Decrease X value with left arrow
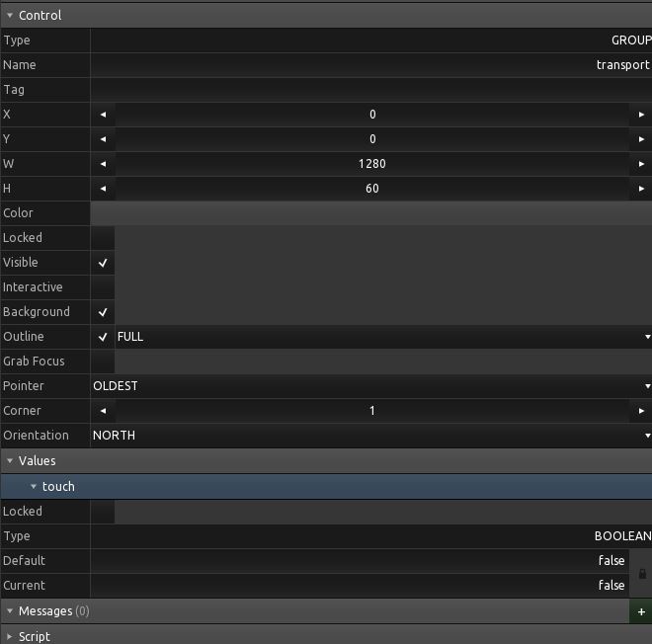 [x=103, y=115]
